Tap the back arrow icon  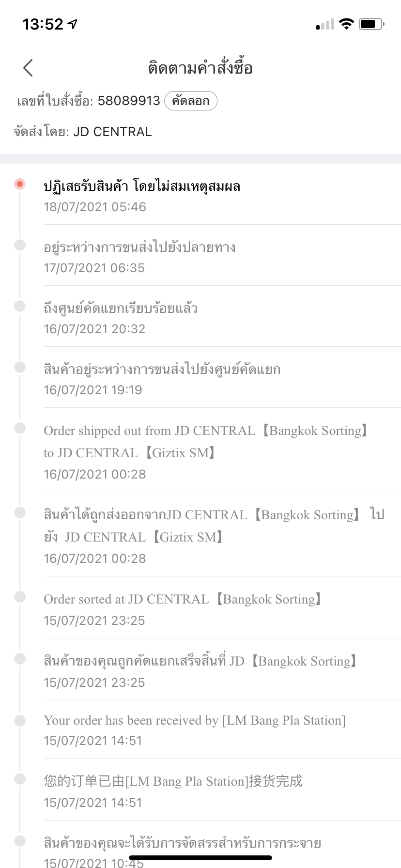coord(28,68)
